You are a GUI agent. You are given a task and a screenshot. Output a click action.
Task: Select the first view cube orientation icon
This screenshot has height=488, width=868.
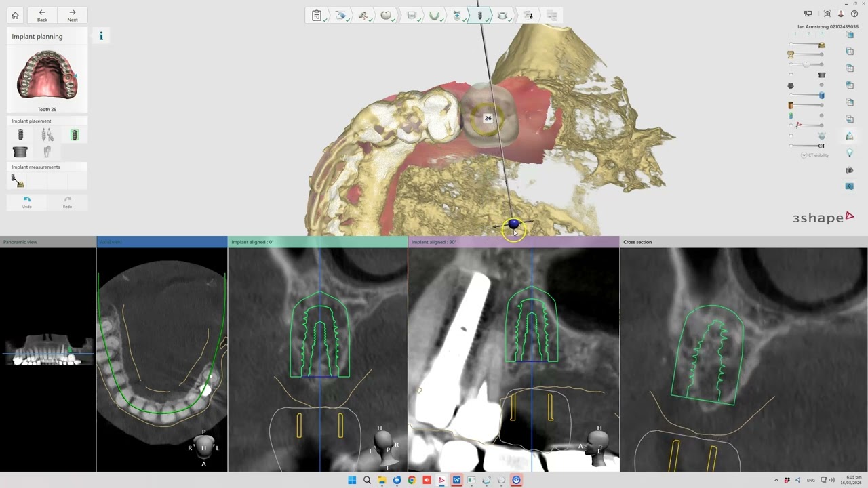click(849, 35)
